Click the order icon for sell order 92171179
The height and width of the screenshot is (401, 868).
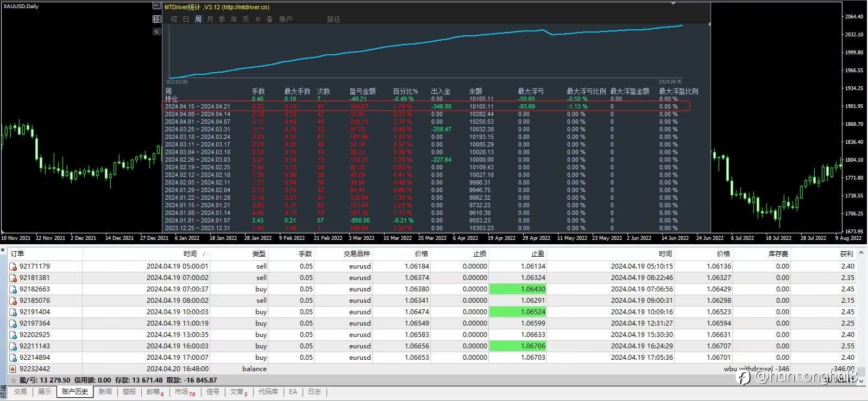[x=13, y=266]
